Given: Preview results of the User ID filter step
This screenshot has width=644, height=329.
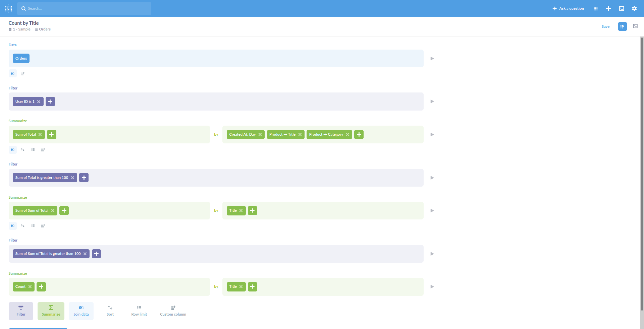Looking at the screenshot, I should 432,102.
